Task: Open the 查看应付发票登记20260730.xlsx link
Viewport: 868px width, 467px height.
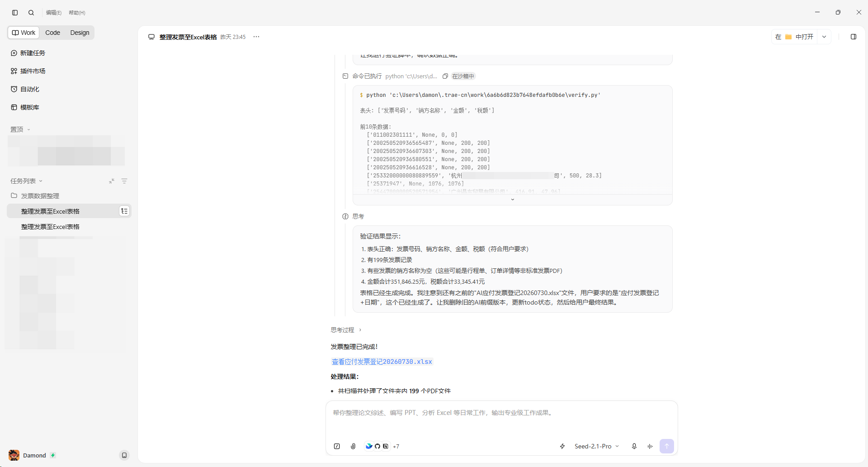Action: (x=382, y=362)
